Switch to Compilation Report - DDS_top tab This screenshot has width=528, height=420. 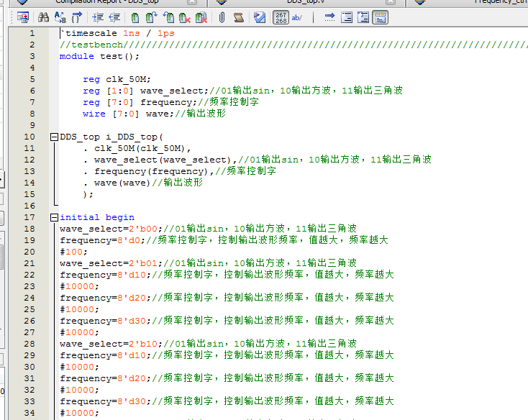pyautogui.click(x=106, y=1)
